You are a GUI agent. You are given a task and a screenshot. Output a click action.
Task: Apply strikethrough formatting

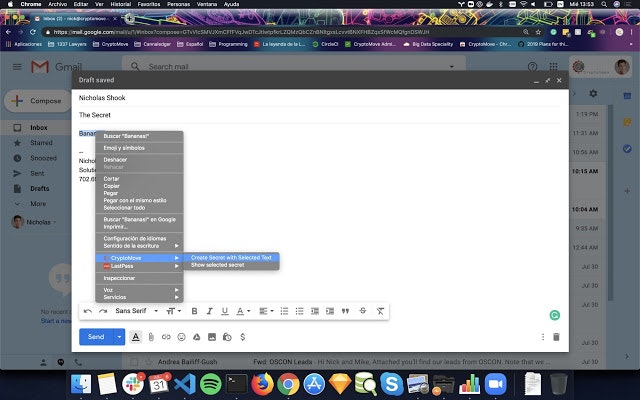click(x=362, y=311)
